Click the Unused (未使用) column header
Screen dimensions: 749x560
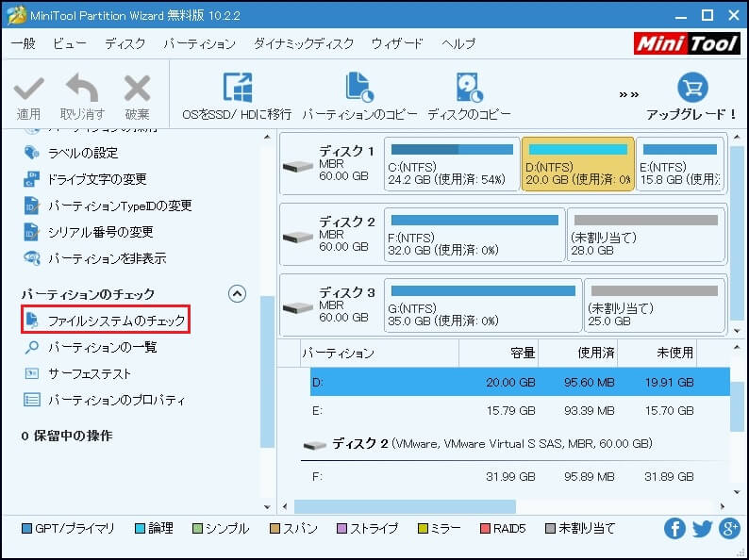tap(657, 353)
